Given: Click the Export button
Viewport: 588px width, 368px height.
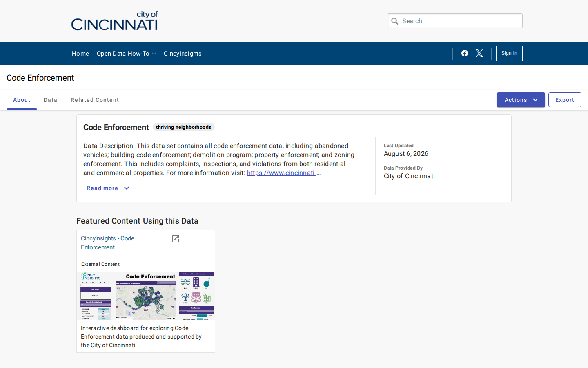Looking at the screenshot, I should click(x=565, y=100).
